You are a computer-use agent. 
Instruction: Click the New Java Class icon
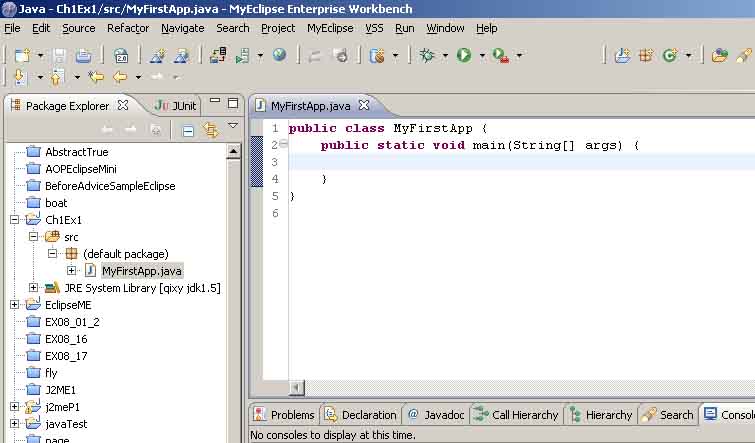[670, 55]
